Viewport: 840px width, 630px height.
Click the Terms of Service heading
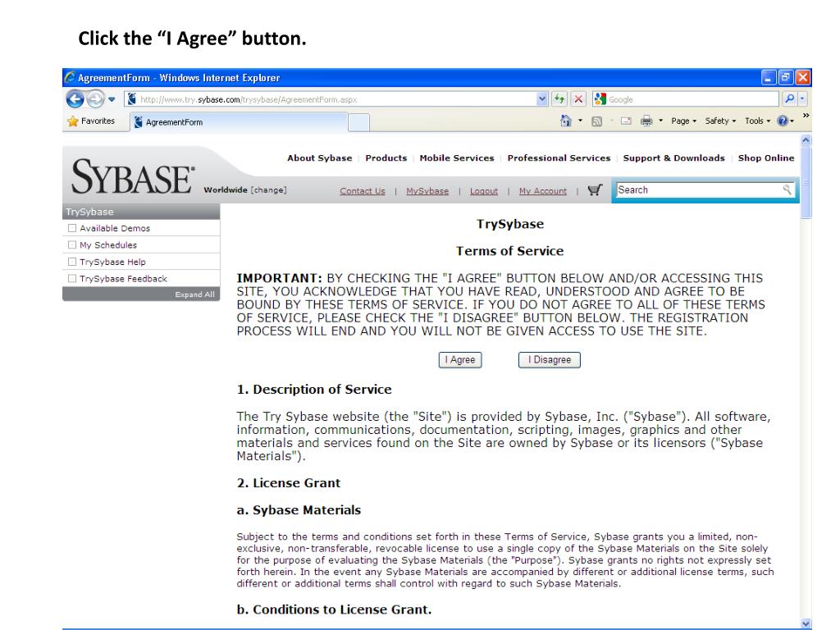pos(509,251)
